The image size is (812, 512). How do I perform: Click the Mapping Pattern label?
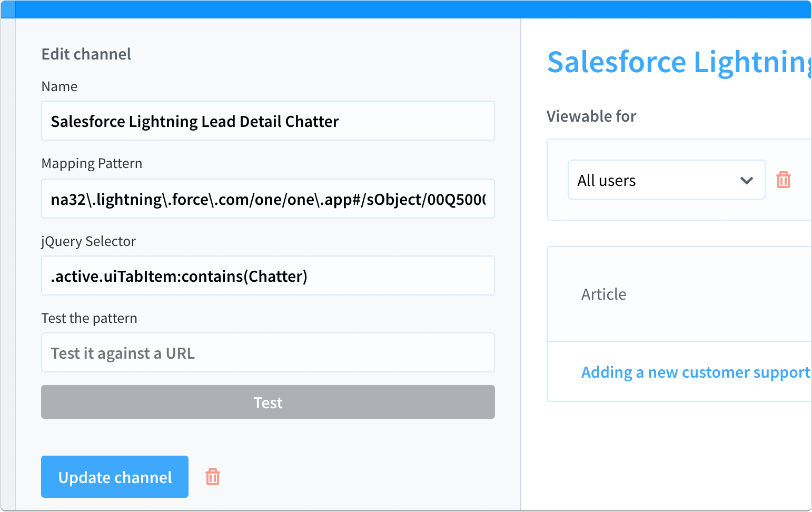[x=92, y=163]
